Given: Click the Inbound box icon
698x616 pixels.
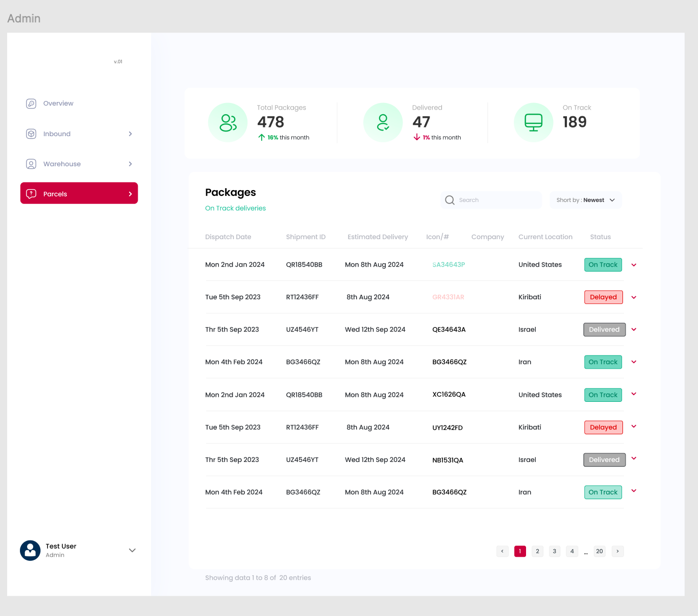Looking at the screenshot, I should 31,134.
